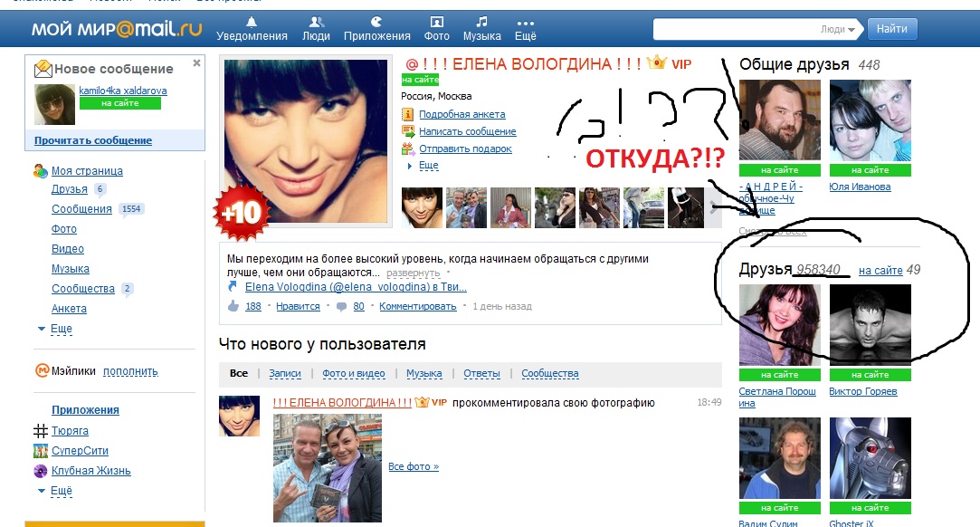
Task: Click Прочитать сообщение link
Action: pos(93,140)
